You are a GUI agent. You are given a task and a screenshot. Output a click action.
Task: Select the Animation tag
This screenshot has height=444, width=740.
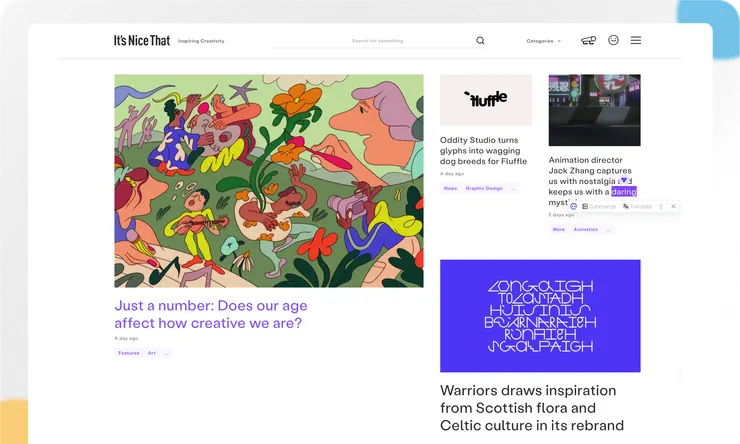586,229
